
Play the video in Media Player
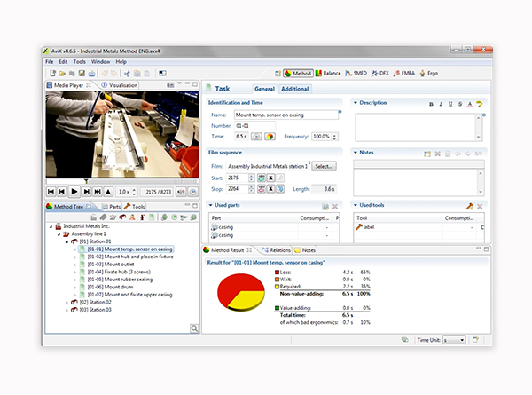[74, 191]
